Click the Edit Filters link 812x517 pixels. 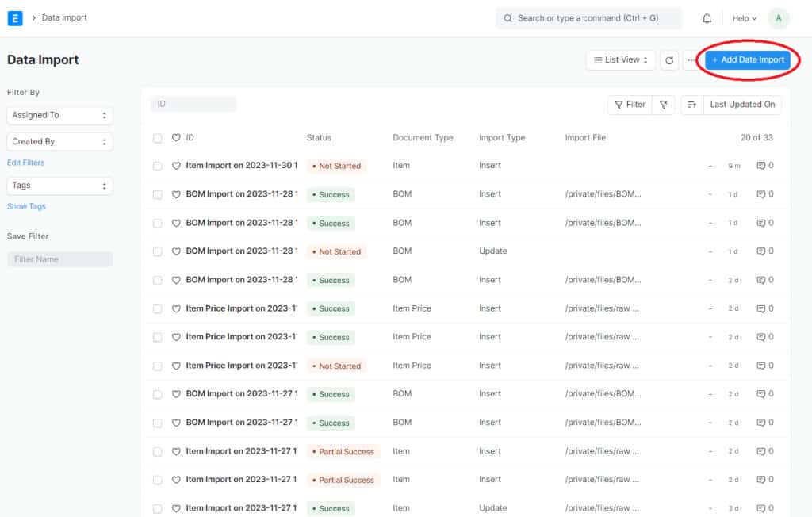tap(26, 163)
